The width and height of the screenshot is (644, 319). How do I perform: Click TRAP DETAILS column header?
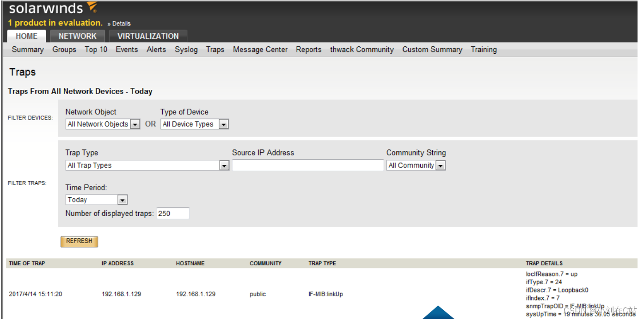coord(544,263)
